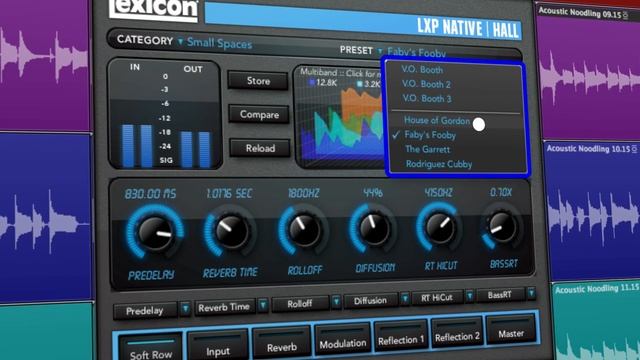
Task: Expand the arrow beside Diffusion selector
Action: [404, 299]
